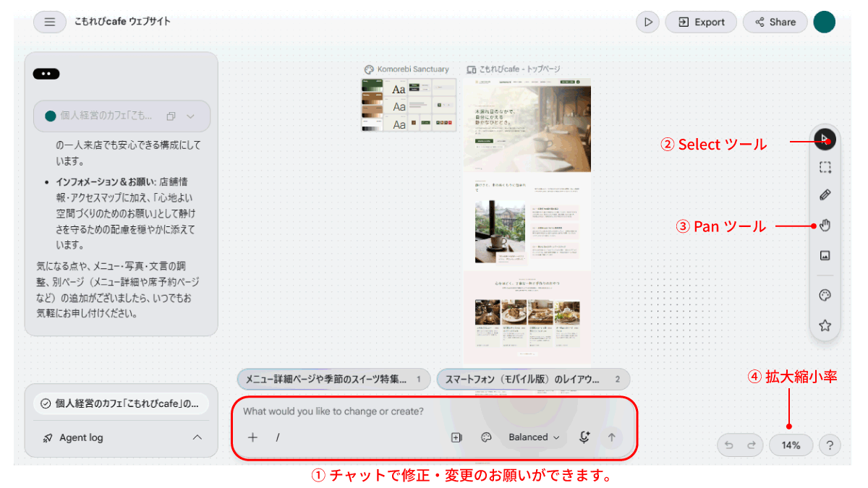868x488 pixels.
Task: Click the preview play button
Action: 648,22
